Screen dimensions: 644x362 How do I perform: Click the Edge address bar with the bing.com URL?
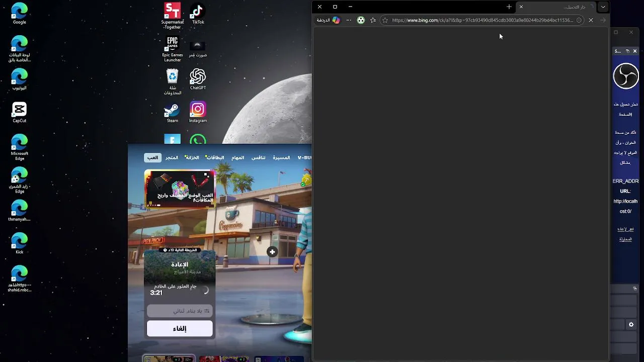point(482,20)
